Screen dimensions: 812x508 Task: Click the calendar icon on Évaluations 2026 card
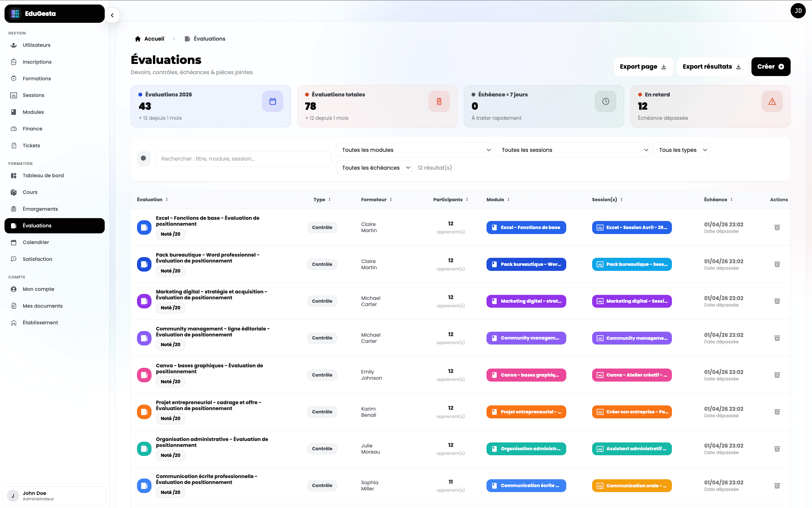(272, 101)
